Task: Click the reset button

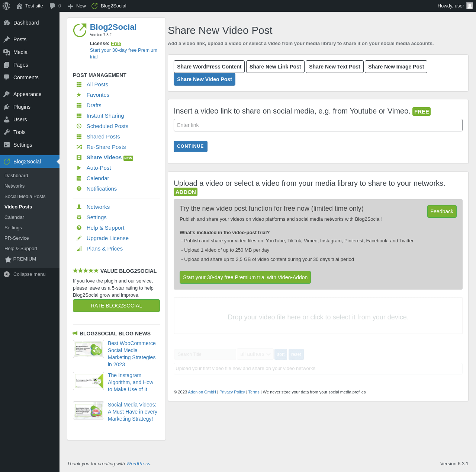Action: pyautogui.click(x=296, y=354)
